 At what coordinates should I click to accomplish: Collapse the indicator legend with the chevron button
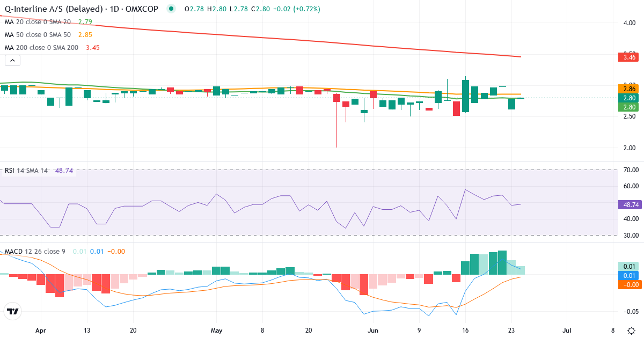point(13,61)
